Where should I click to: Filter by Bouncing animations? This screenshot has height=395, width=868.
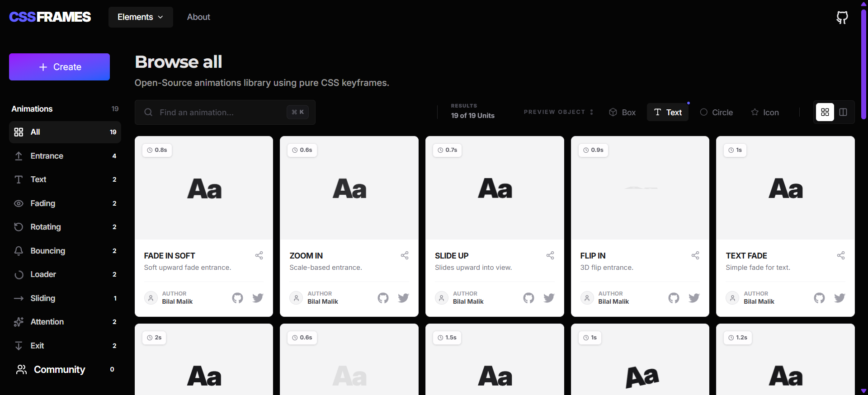[x=65, y=251]
